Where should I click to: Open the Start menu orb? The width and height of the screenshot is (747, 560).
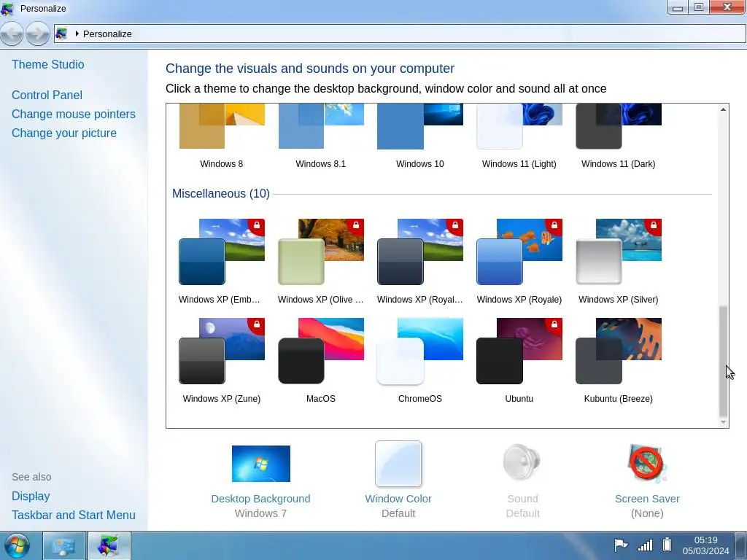tap(18, 545)
